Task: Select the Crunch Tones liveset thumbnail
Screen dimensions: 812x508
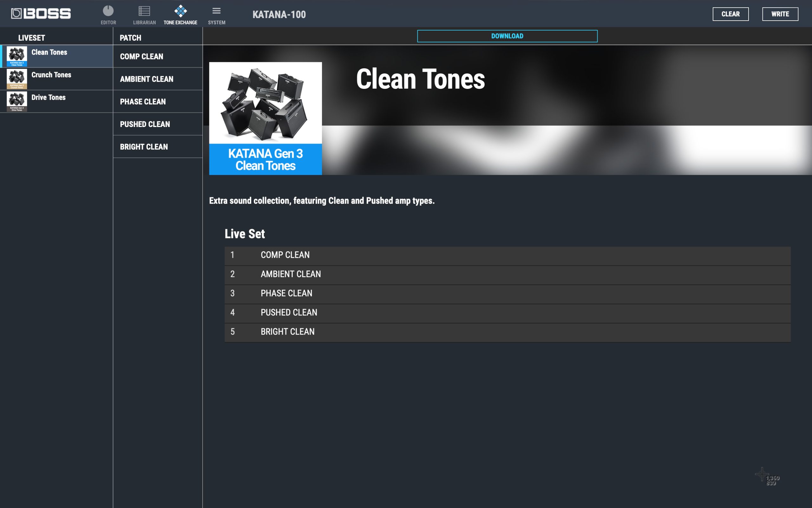Action: click(17, 79)
